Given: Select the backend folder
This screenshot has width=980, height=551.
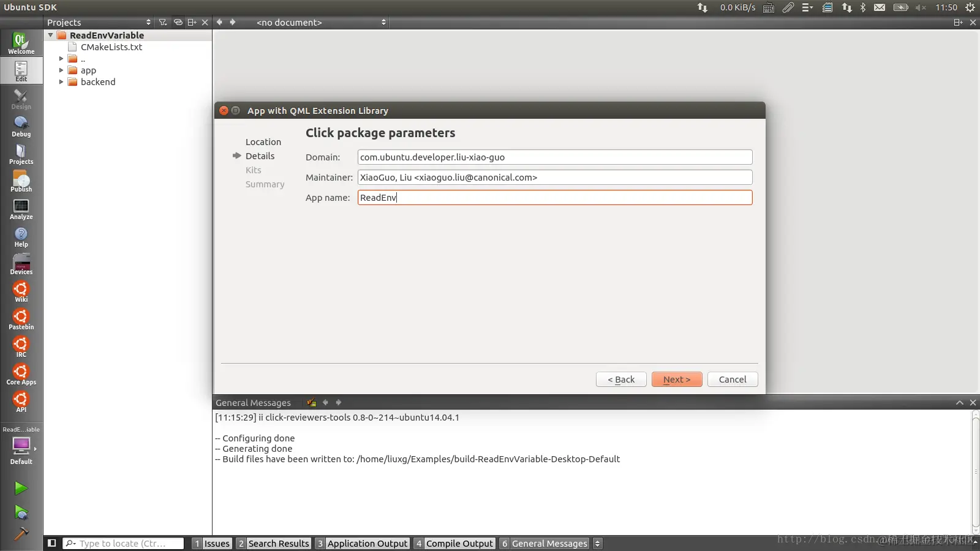Looking at the screenshot, I should point(97,82).
